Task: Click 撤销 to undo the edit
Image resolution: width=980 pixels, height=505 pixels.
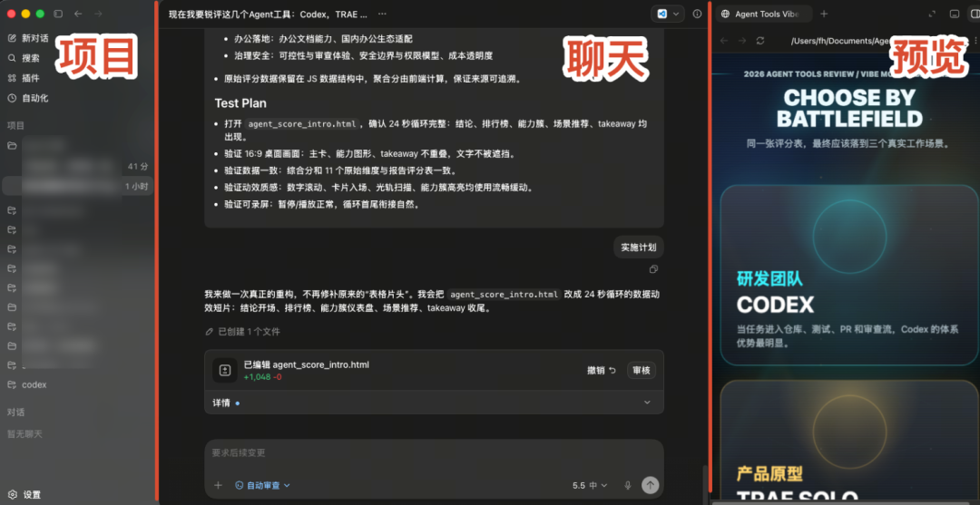Action: 602,370
